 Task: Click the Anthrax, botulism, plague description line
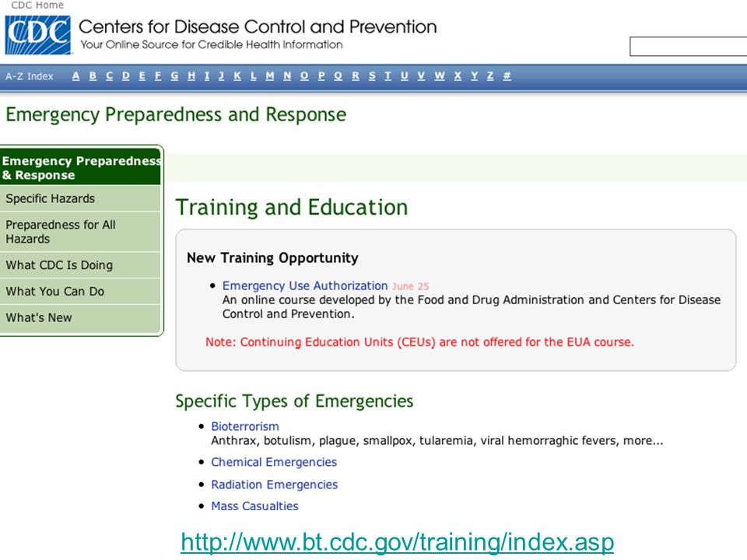coord(437,441)
